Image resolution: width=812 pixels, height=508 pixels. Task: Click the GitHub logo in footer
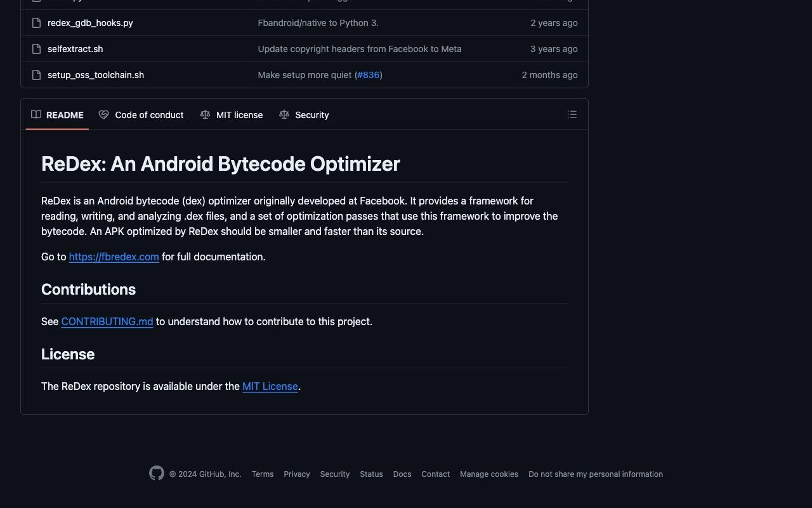pyautogui.click(x=157, y=474)
